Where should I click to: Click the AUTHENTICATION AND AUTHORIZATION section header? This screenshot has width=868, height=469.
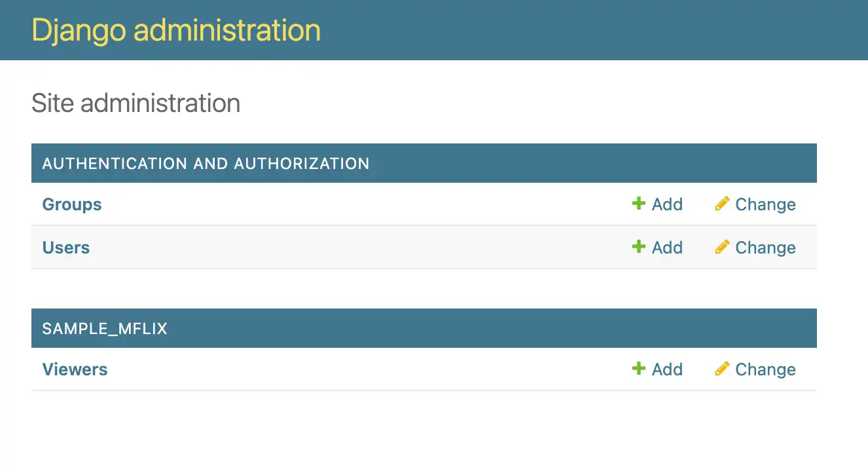(x=206, y=163)
